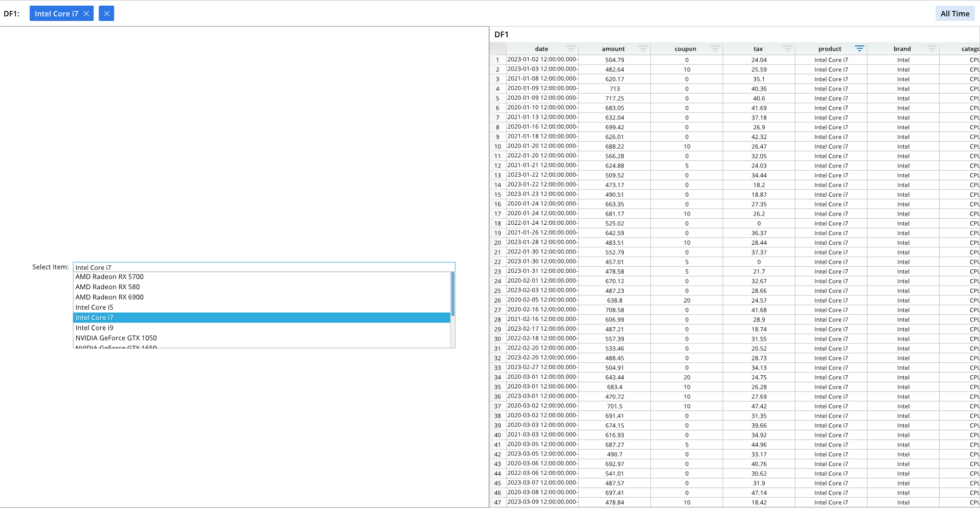Click date cell 2023-02-27 12:00:00.000
This screenshot has height=508, width=980.
[x=542, y=367]
